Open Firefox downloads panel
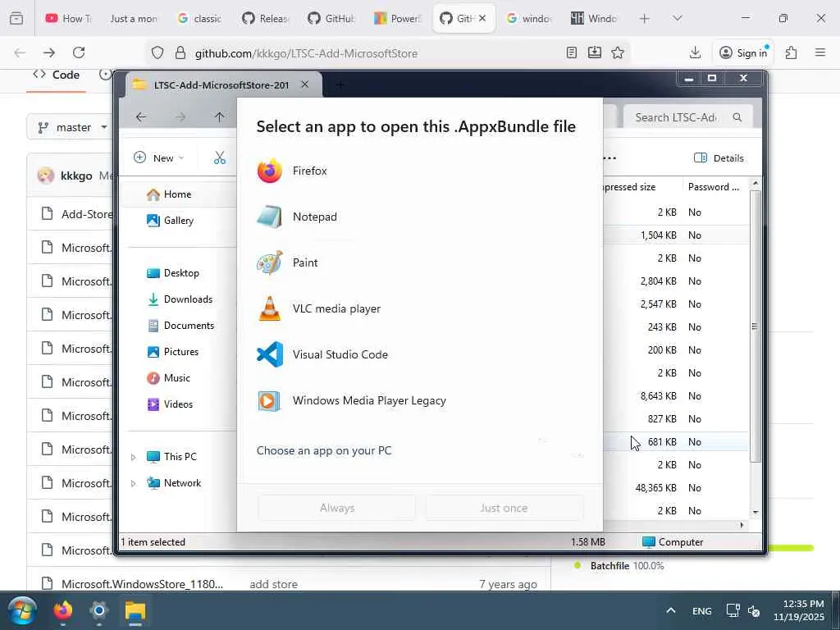 pyautogui.click(x=695, y=52)
